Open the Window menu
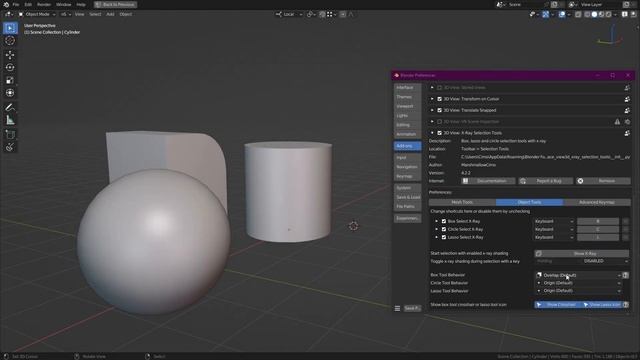Image resolution: width=640 pixels, height=360 pixels. (63, 4)
